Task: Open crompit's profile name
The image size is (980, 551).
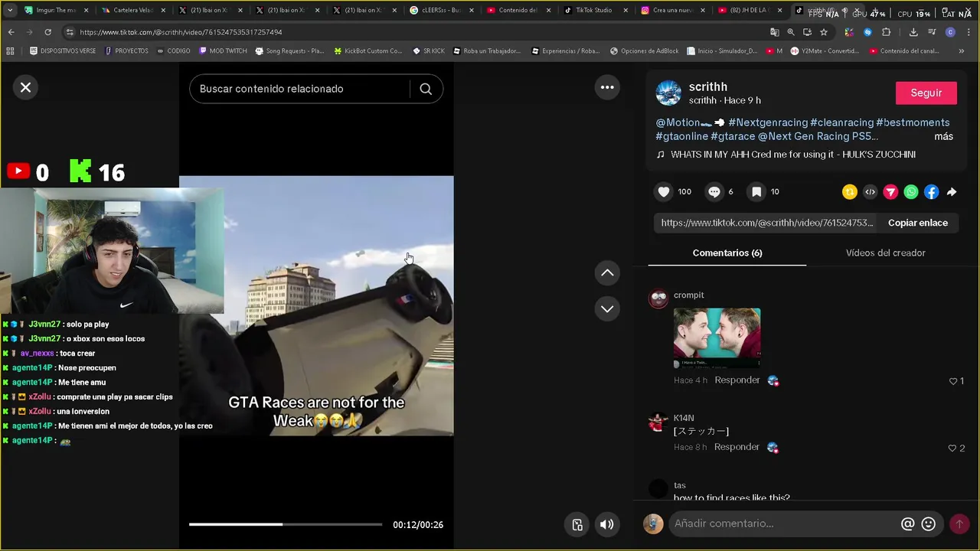Action: [x=688, y=295]
